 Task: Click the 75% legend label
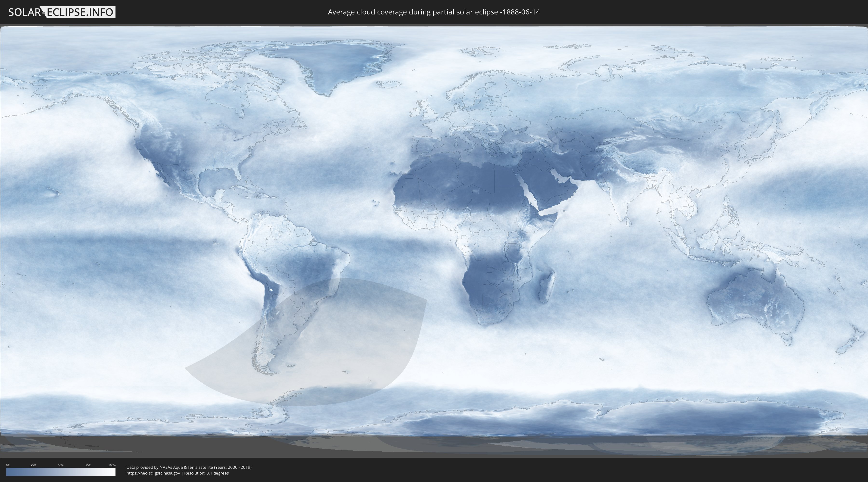(x=88, y=465)
